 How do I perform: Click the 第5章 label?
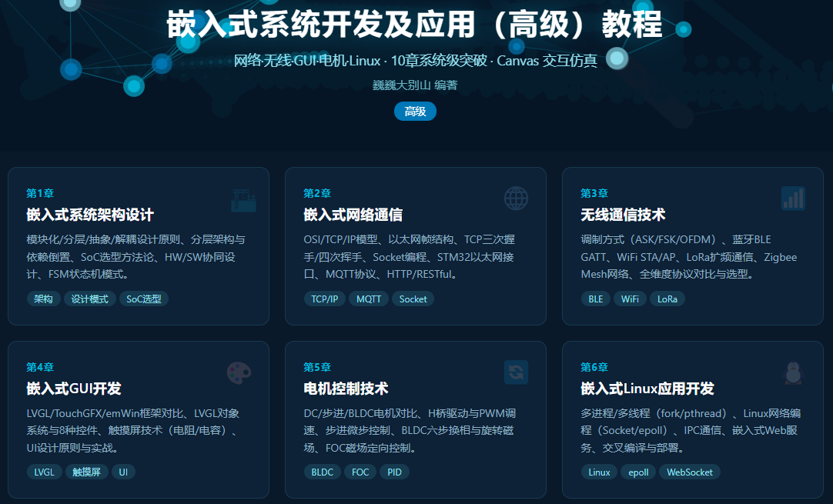coord(317,367)
